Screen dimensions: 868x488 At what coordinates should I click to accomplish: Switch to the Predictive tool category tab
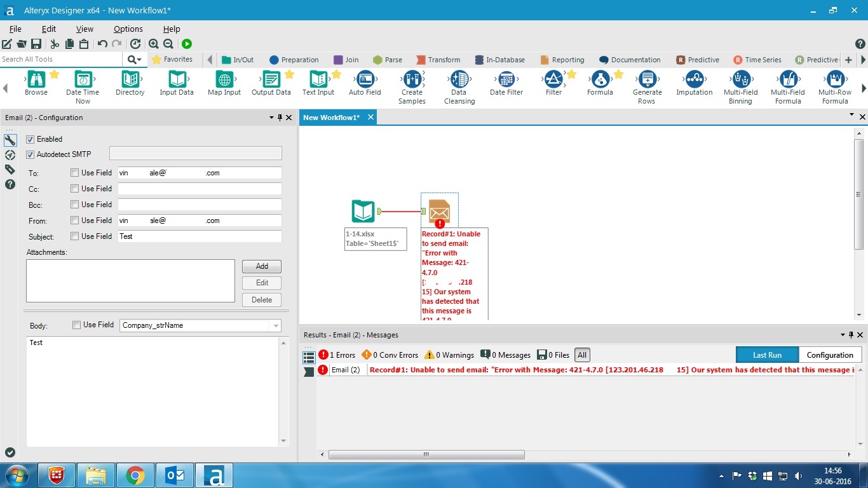click(x=698, y=59)
